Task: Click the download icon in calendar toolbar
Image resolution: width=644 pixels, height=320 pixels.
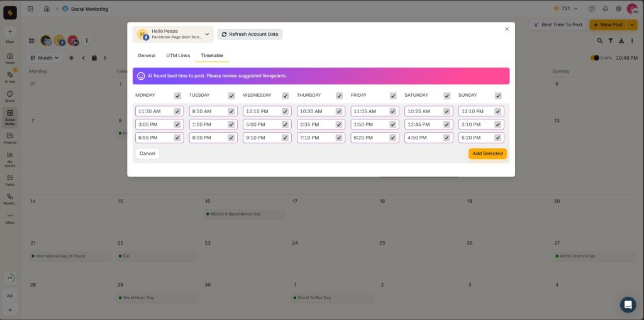Action: coord(621,41)
